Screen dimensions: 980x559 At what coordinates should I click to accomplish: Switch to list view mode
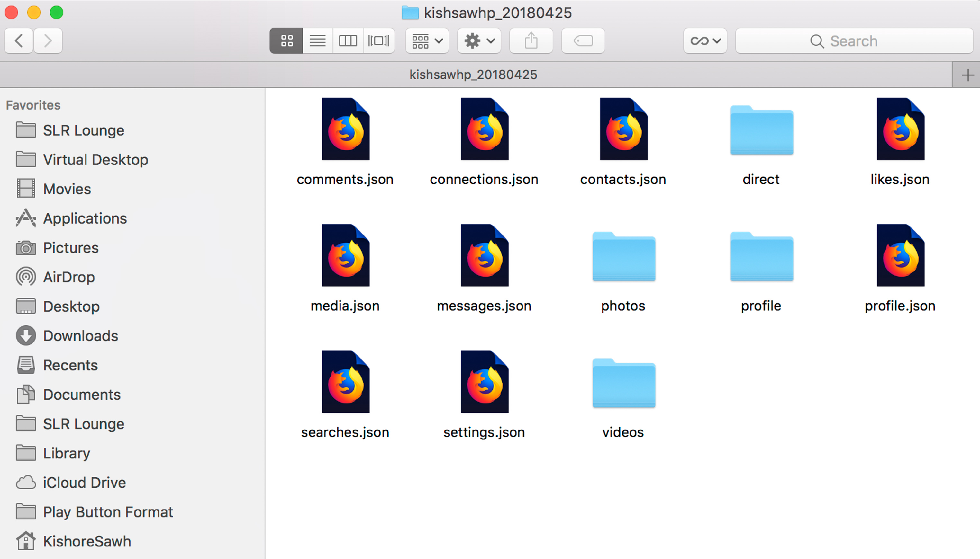click(x=317, y=41)
